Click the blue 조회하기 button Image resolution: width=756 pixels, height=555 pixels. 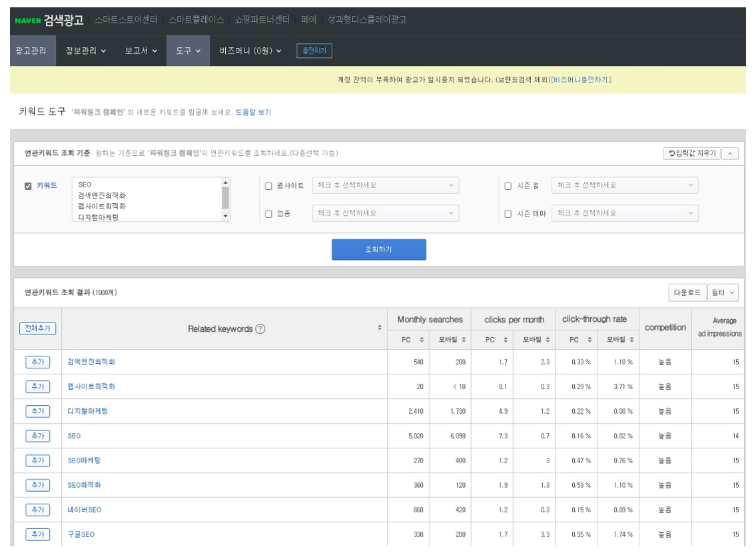379,249
